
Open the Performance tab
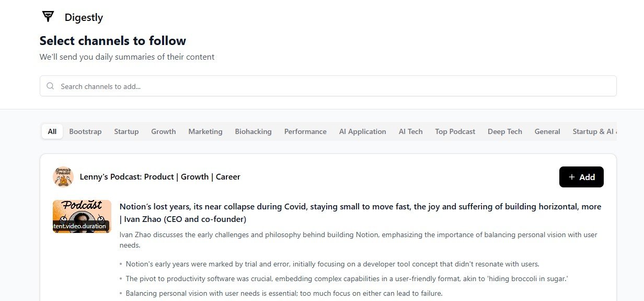pos(305,131)
